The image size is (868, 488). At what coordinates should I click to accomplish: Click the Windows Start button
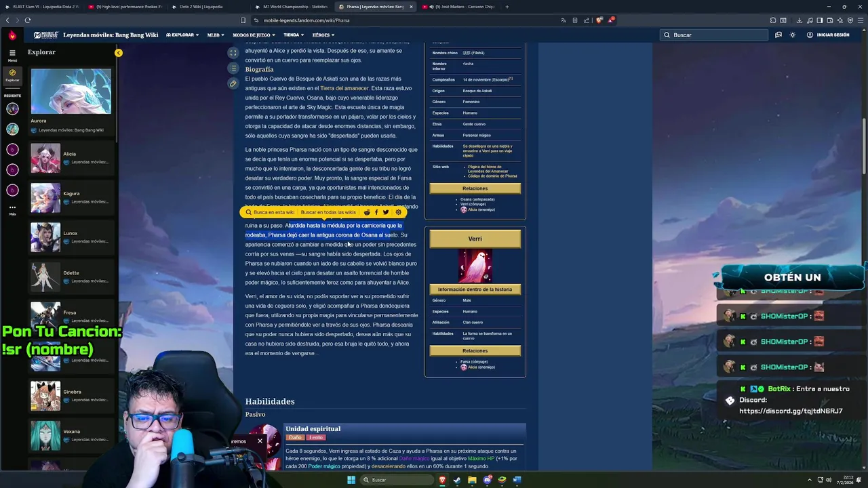351,480
